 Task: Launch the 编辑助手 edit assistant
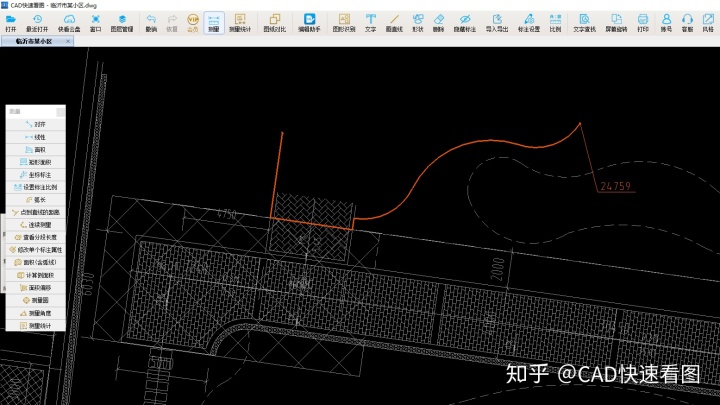pyautogui.click(x=309, y=22)
